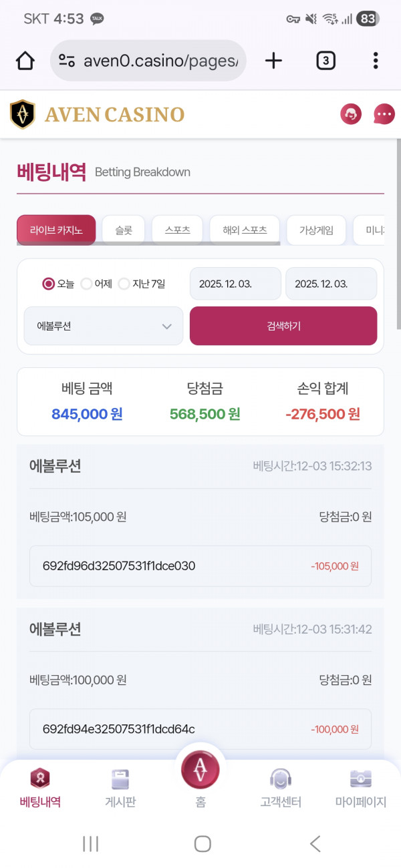
Task: Open the chat bubble icon in header
Action: tap(384, 114)
